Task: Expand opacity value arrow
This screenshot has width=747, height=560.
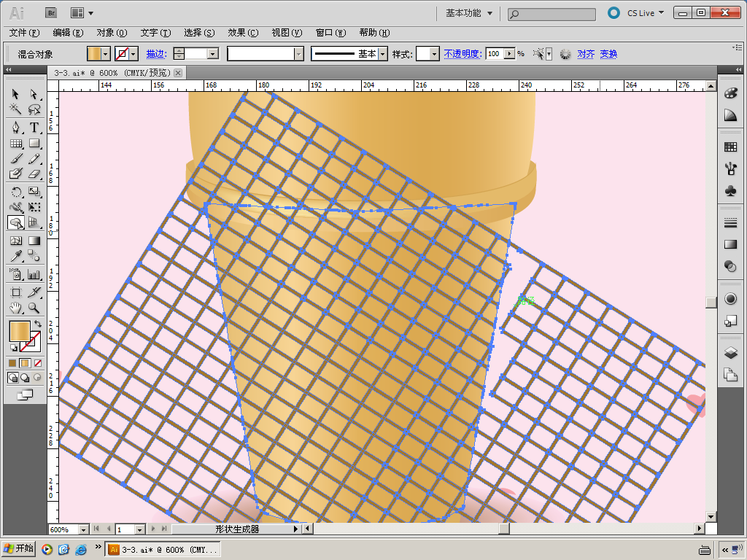Action: tap(510, 54)
